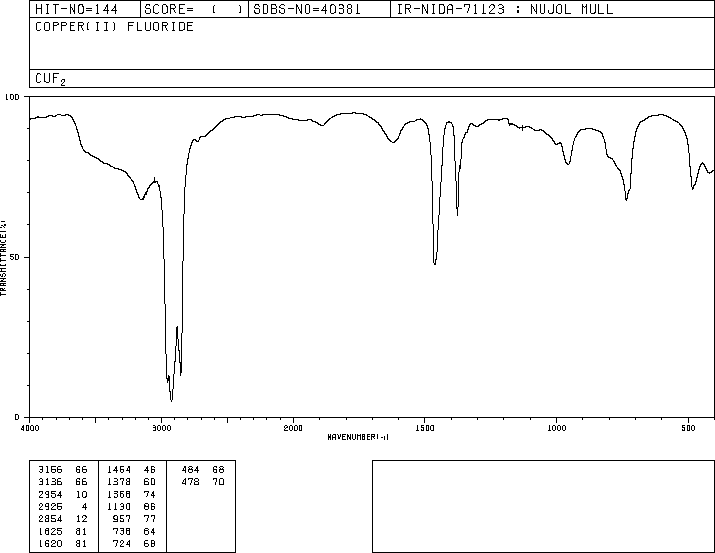Screen dimensions: 715x553
Task: Click the 500 x-axis tick label
Action: click(688, 428)
